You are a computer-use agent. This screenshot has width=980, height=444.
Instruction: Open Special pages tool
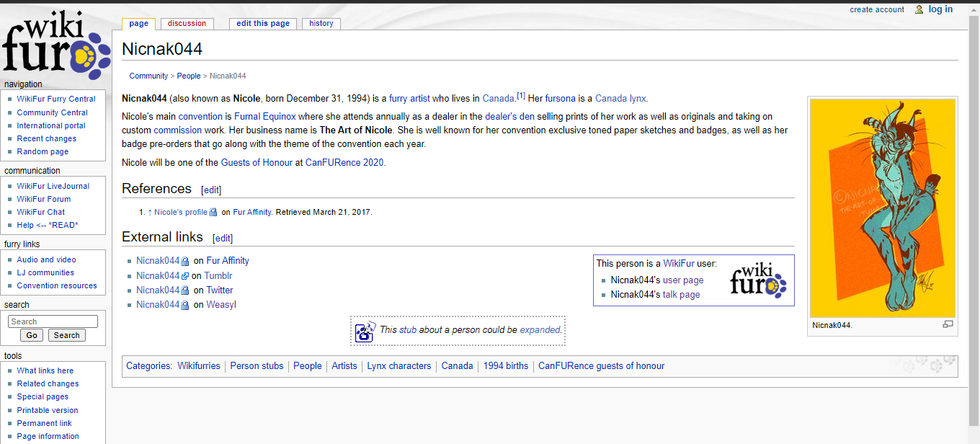point(43,396)
